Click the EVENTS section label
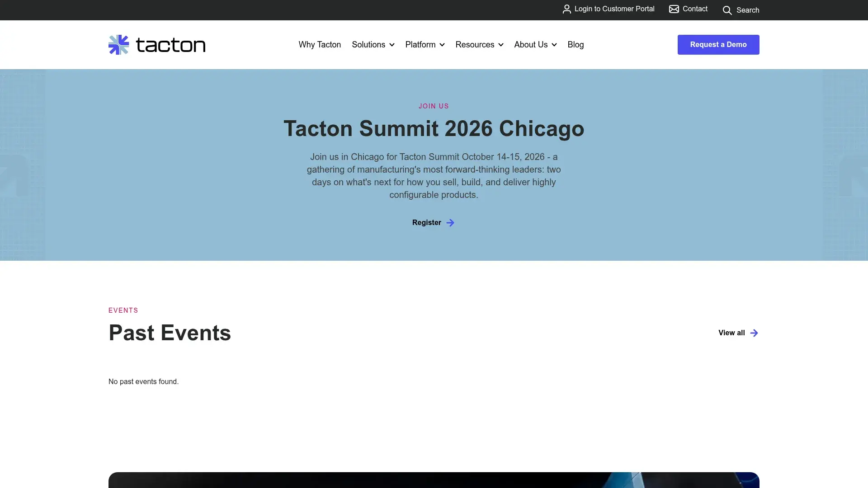 [123, 310]
